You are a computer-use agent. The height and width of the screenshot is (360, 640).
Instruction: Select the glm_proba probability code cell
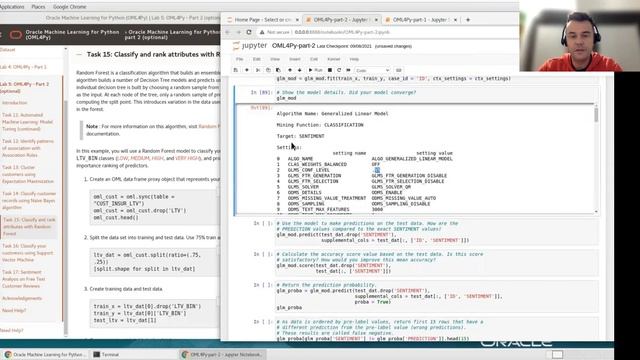(437, 296)
